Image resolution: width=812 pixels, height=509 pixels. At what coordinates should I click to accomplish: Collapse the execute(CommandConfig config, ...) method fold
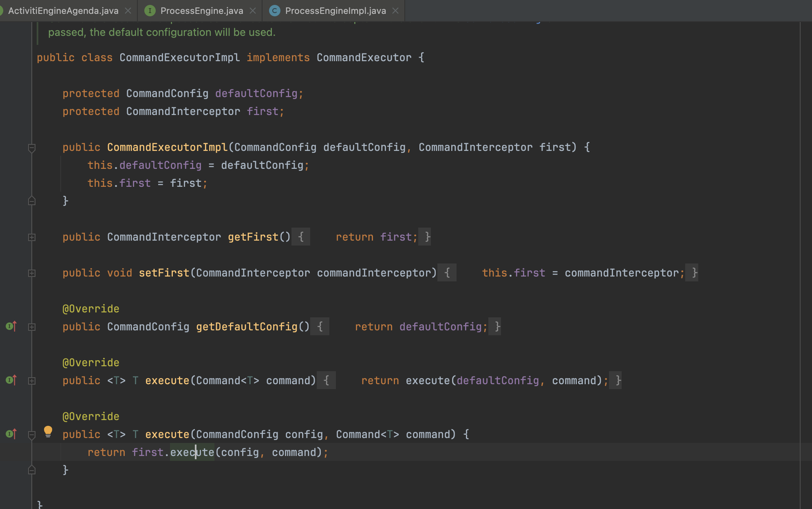pos(32,434)
